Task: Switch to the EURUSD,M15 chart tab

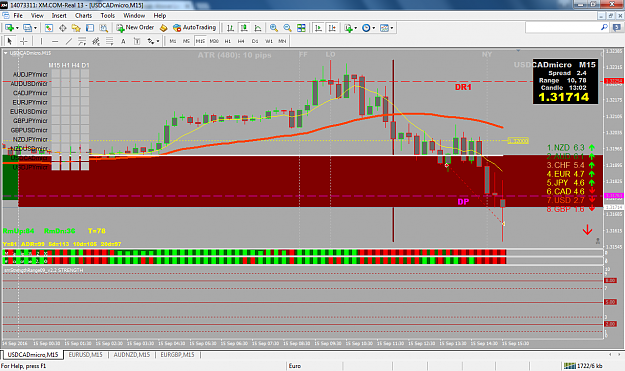Action: 85,355
